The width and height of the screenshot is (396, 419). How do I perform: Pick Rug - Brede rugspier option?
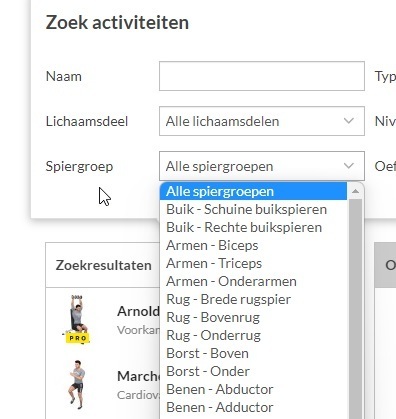[x=253, y=299]
